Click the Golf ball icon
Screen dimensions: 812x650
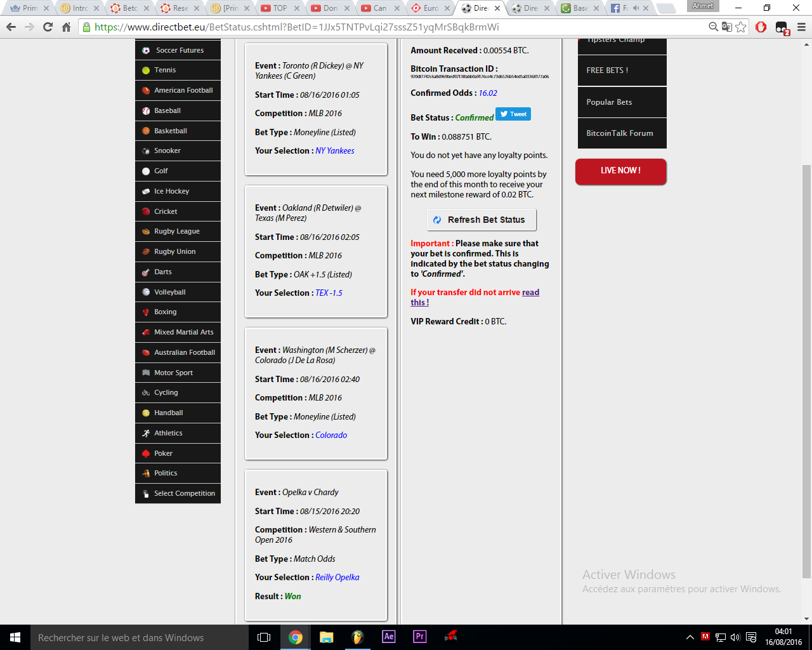(x=146, y=171)
